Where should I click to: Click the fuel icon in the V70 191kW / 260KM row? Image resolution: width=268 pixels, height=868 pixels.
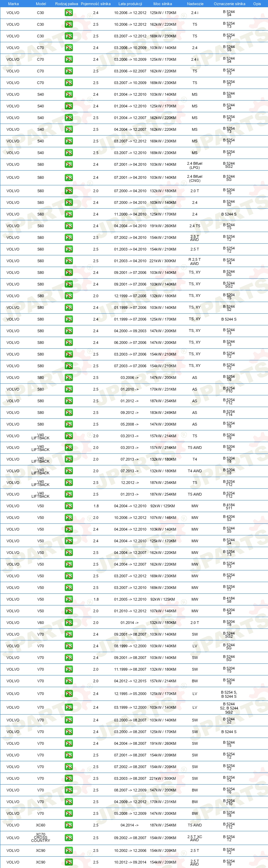[69, 743]
